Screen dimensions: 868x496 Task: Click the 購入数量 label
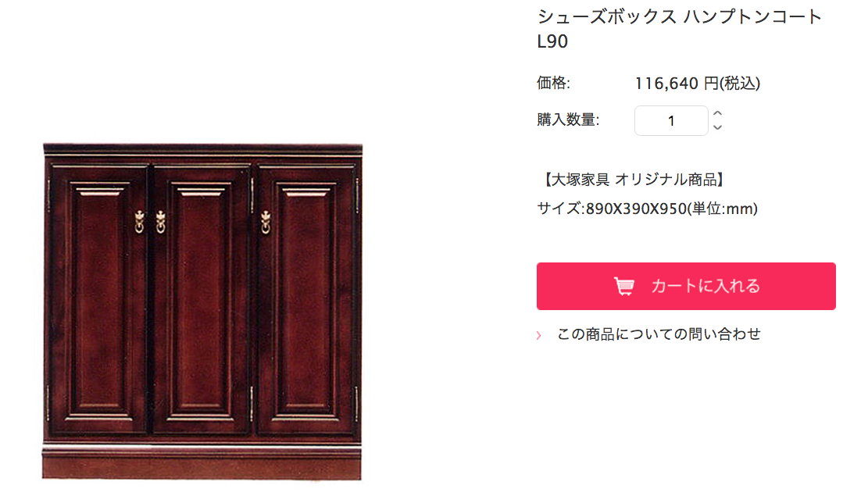pyautogui.click(x=568, y=120)
